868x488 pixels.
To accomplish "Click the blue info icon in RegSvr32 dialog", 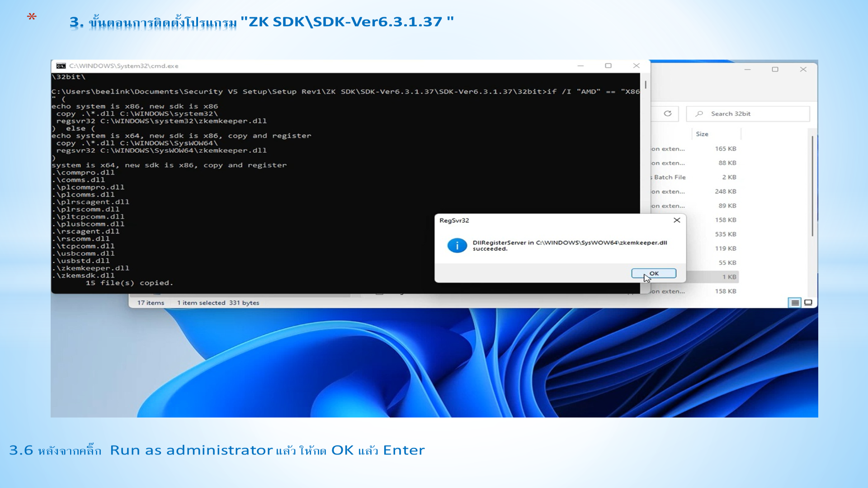I will click(x=457, y=245).
